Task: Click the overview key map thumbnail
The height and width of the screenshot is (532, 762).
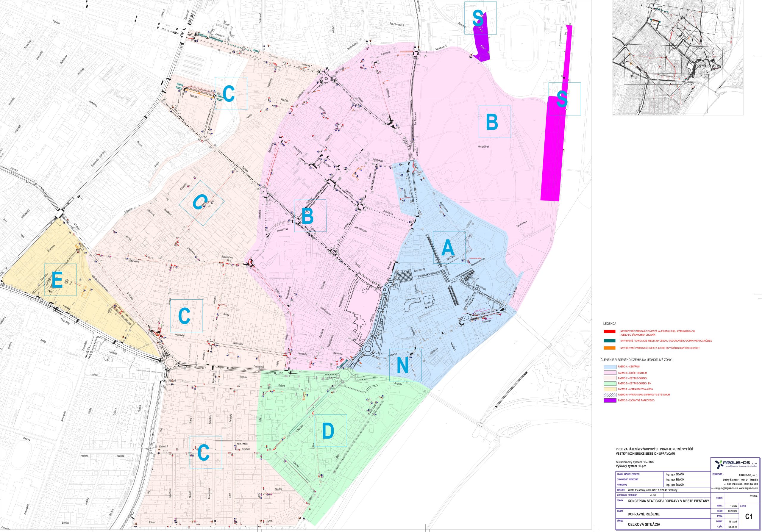Action: (x=678, y=57)
